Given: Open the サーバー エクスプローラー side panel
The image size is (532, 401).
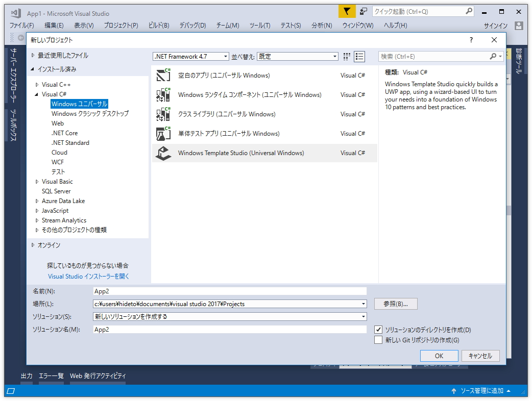Looking at the screenshot, I should coord(13,75).
